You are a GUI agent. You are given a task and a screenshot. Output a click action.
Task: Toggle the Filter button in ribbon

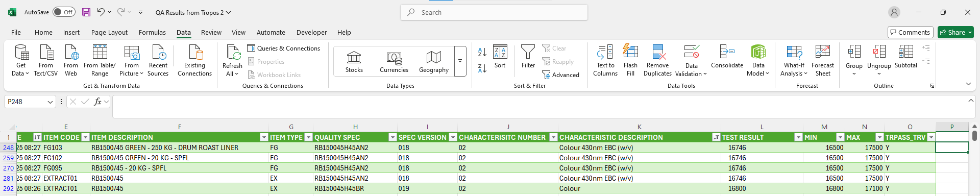528,57
